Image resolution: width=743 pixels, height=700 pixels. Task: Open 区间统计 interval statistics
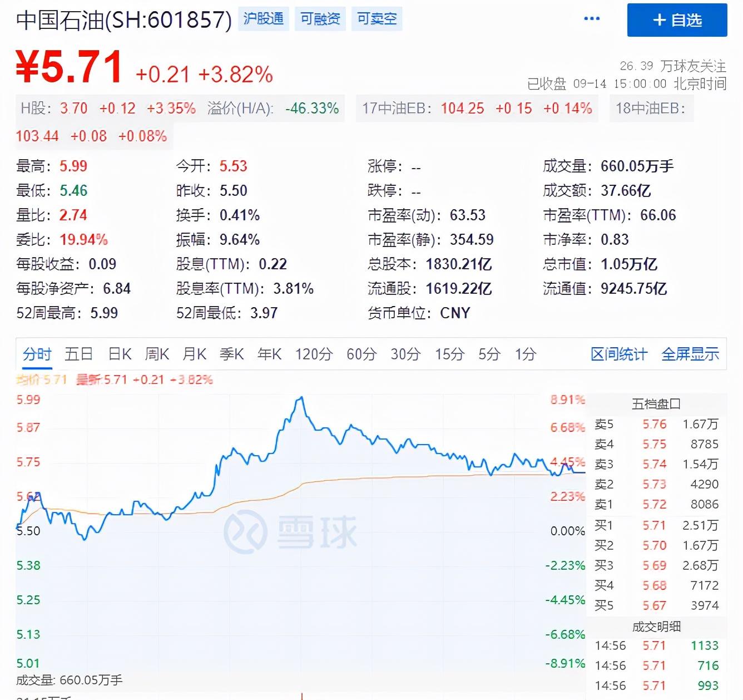point(619,354)
